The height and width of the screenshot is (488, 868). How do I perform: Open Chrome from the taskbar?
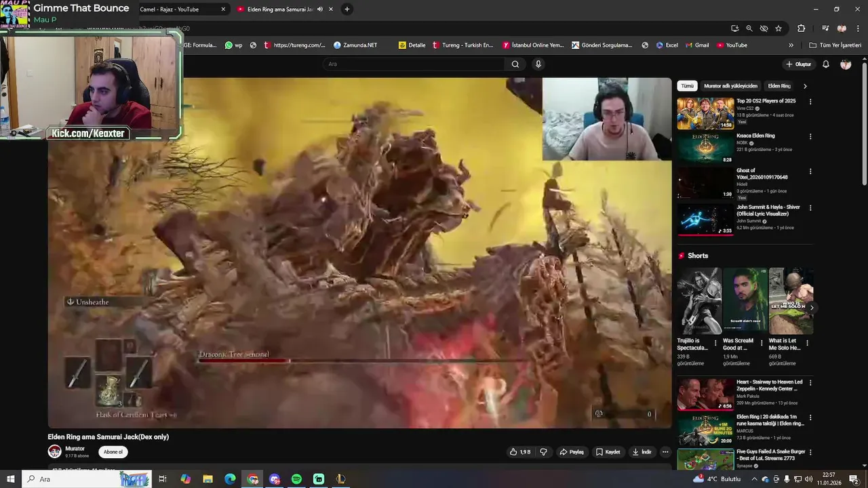252,479
